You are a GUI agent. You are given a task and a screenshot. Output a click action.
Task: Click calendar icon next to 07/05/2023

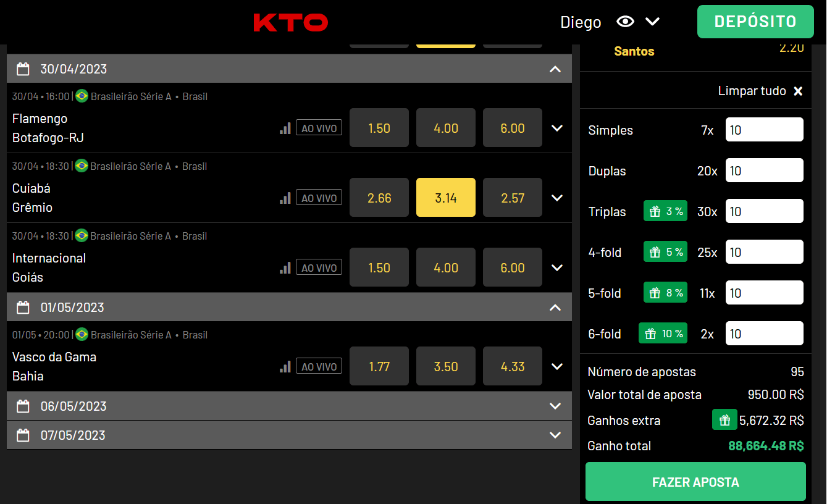pyautogui.click(x=23, y=435)
